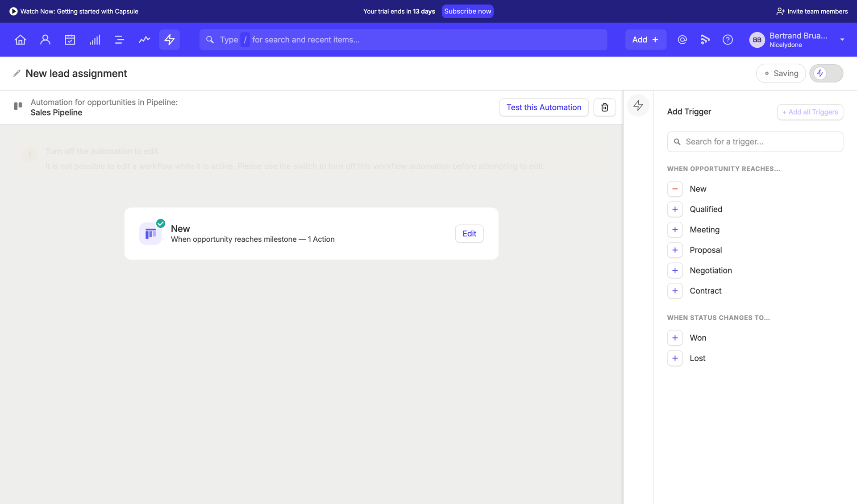View reports via the bar chart icon
Screen dimensions: 857x504
point(95,39)
